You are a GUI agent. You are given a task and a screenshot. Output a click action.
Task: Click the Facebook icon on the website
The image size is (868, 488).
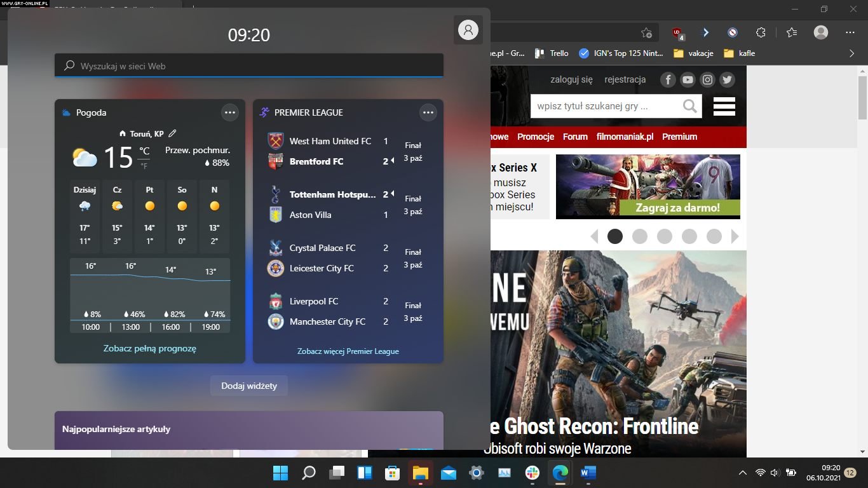coord(668,79)
